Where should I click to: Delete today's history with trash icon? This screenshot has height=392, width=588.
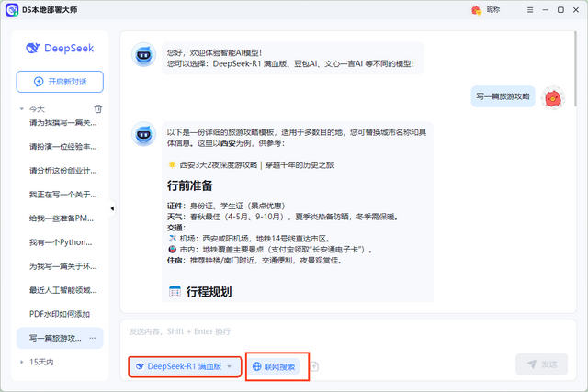point(98,109)
